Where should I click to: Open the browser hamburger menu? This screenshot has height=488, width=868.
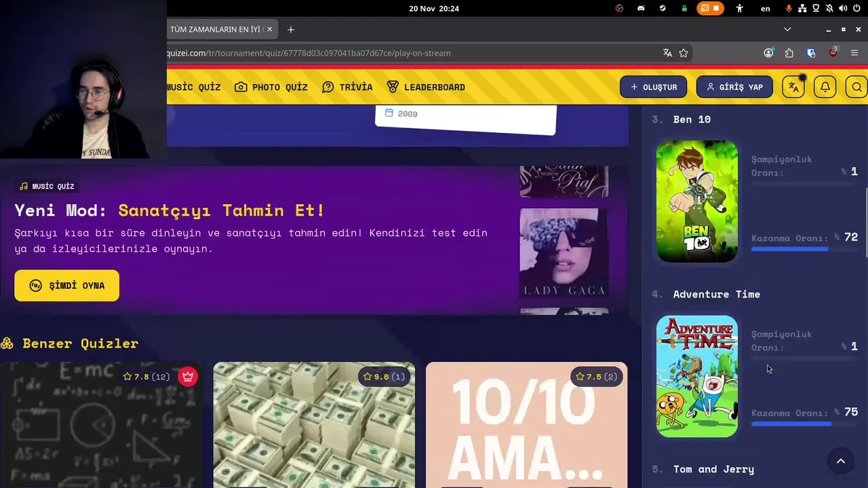(x=854, y=53)
